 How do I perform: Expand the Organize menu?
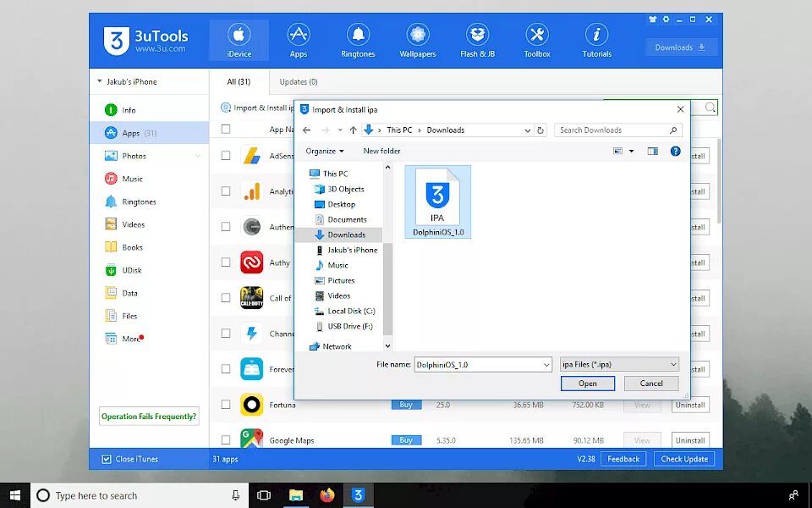point(324,151)
